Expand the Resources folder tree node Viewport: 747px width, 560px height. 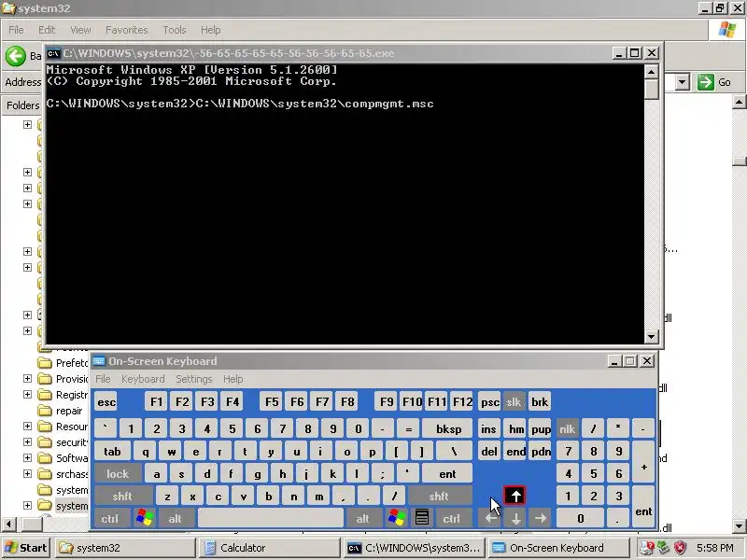click(28, 427)
